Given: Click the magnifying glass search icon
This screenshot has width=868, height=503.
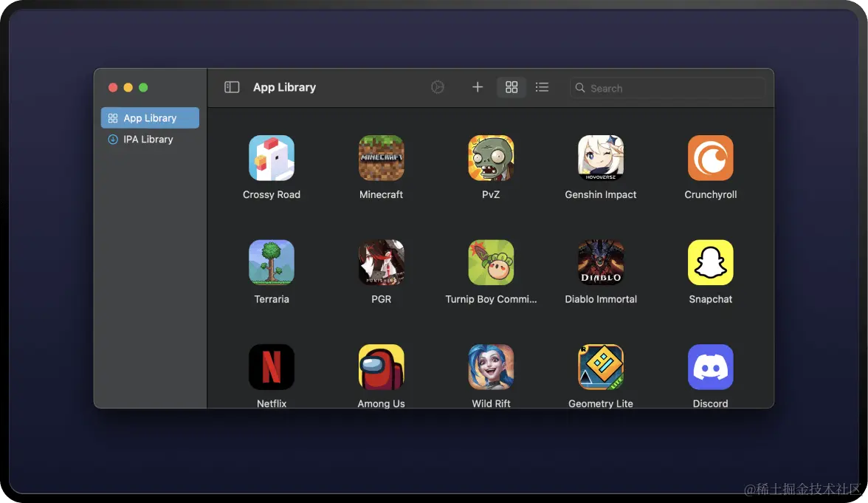Looking at the screenshot, I should pyautogui.click(x=579, y=87).
